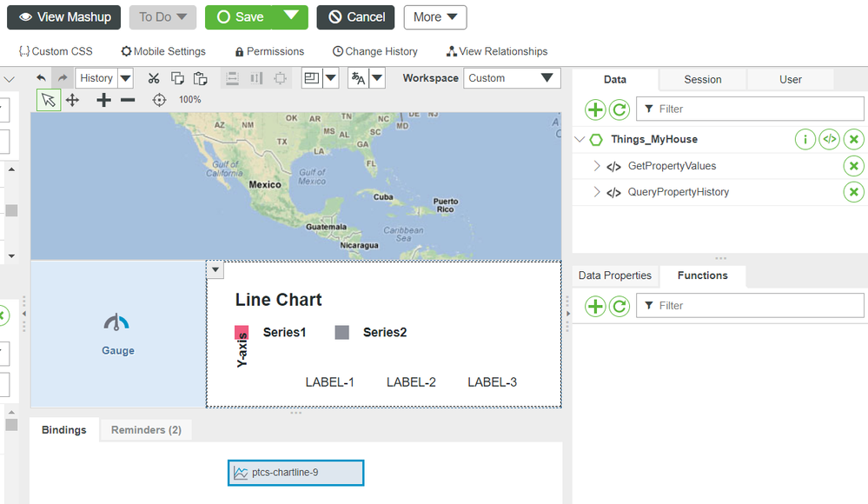
Task: Click the Zoom In plus icon
Action: (x=103, y=100)
